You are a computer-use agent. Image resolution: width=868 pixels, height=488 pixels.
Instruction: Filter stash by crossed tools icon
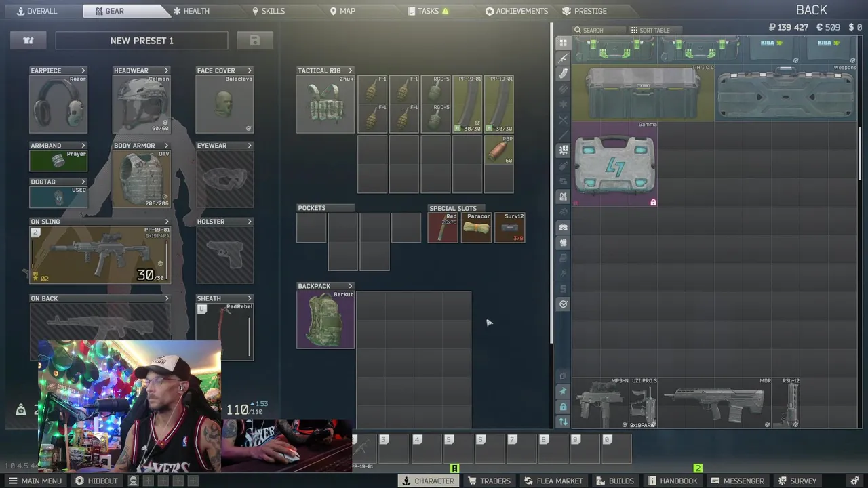[563, 120]
